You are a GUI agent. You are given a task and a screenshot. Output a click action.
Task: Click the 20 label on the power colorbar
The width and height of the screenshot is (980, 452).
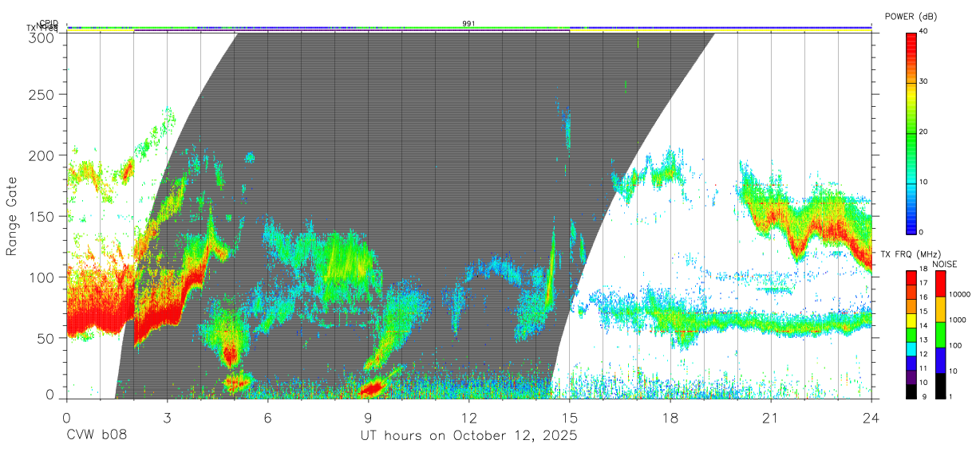click(x=923, y=132)
